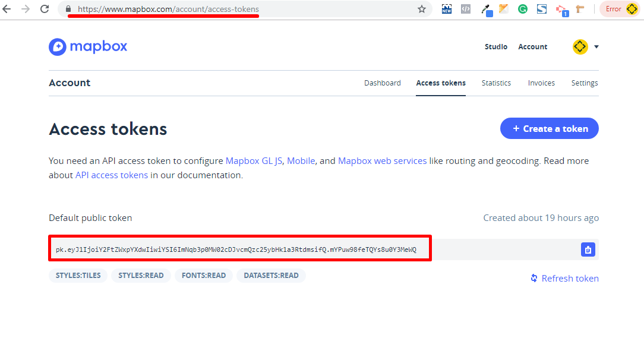Expand the account dropdown arrow
The height and width of the screenshot is (338, 644).
[596, 47]
